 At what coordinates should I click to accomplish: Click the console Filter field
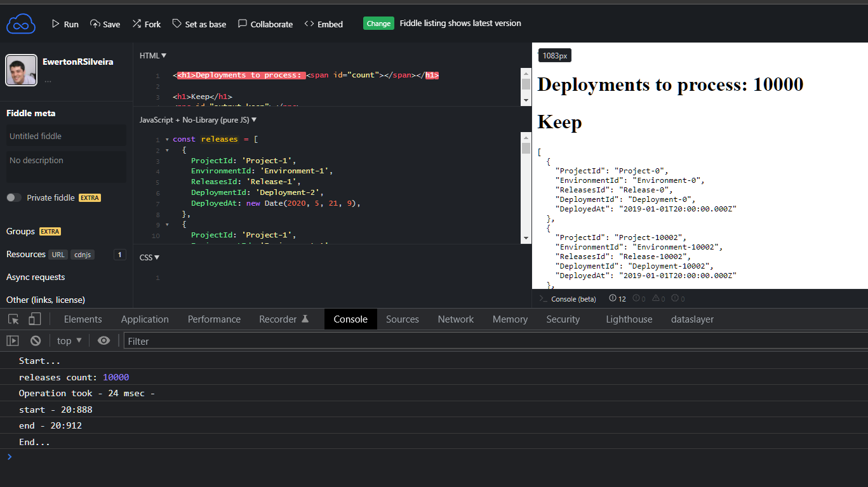pyautogui.click(x=495, y=341)
